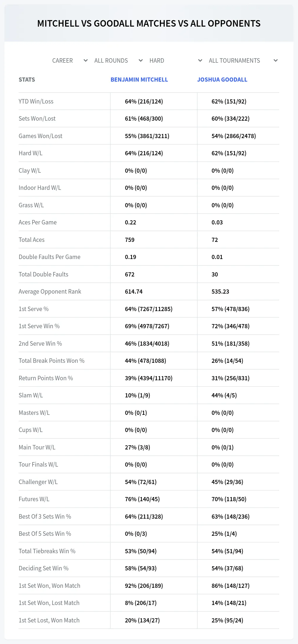Click Mitchell's 1st Serve % value

click(149, 309)
